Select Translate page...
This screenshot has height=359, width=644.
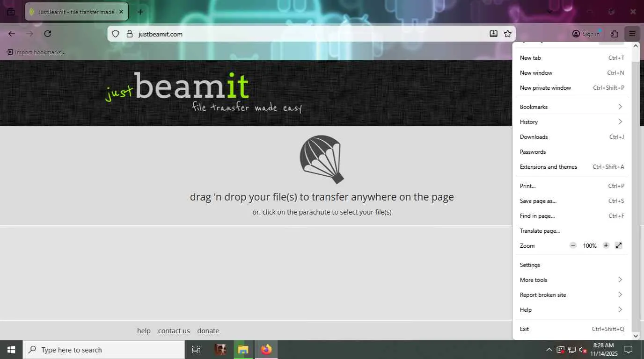click(x=572, y=231)
